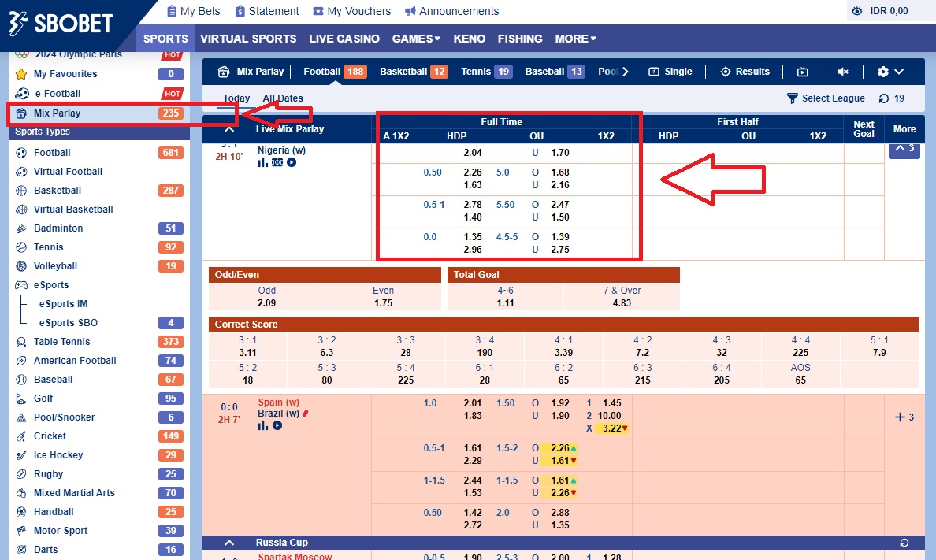
Task: Select the Baseball 13 parlay tab
Action: [555, 72]
